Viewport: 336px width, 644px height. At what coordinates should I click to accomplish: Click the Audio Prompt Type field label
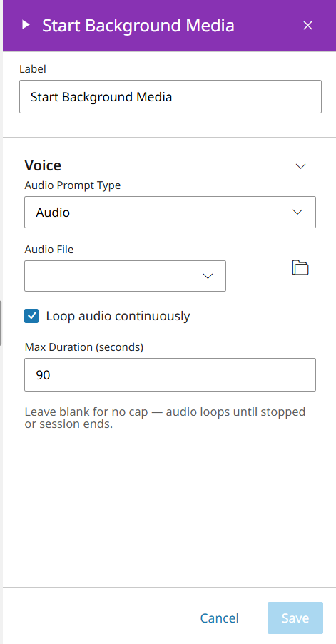click(73, 185)
